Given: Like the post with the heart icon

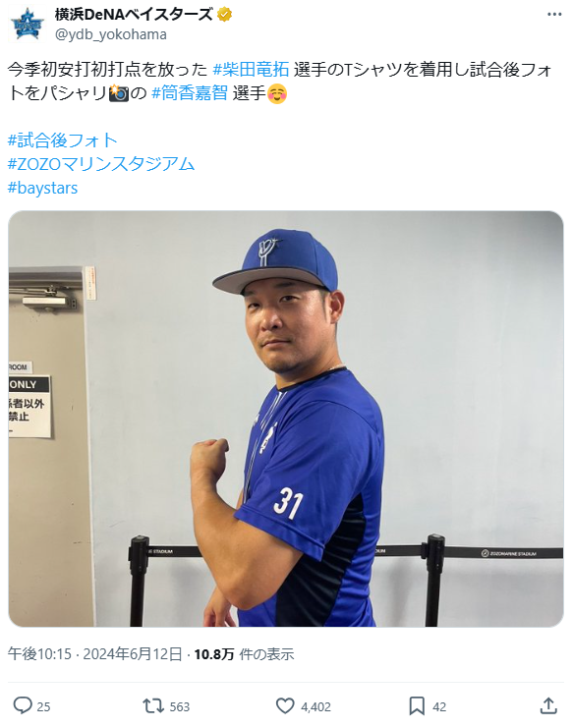Looking at the screenshot, I should point(285,705).
